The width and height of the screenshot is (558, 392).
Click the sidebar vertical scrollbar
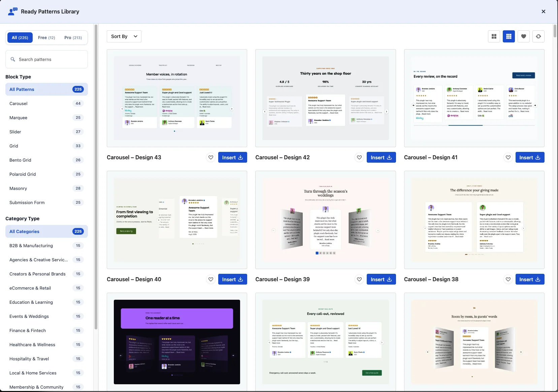point(96,177)
